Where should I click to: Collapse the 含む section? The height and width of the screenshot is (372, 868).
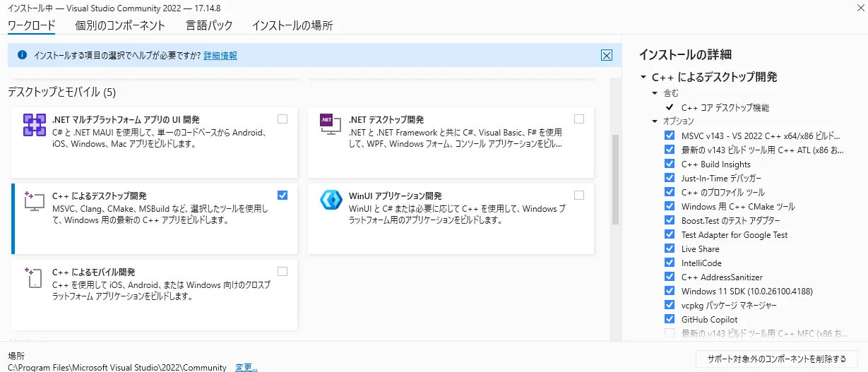click(x=655, y=93)
